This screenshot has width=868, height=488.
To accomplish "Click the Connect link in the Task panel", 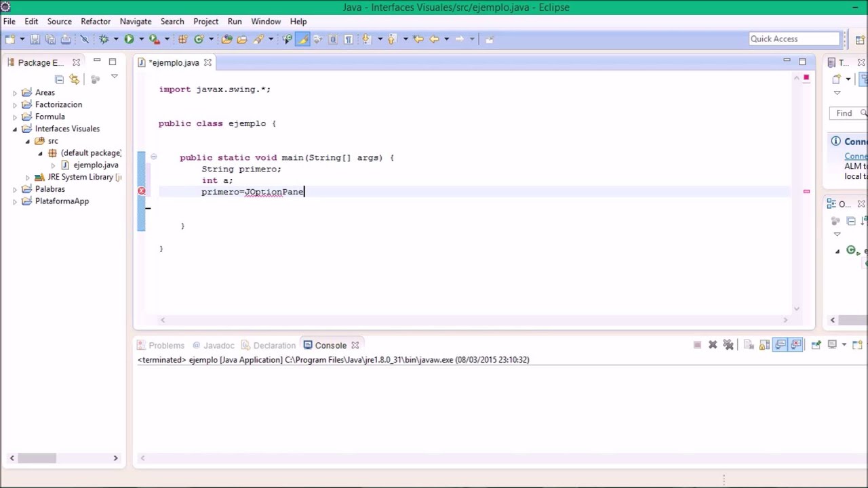I will [x=856, y=156].
